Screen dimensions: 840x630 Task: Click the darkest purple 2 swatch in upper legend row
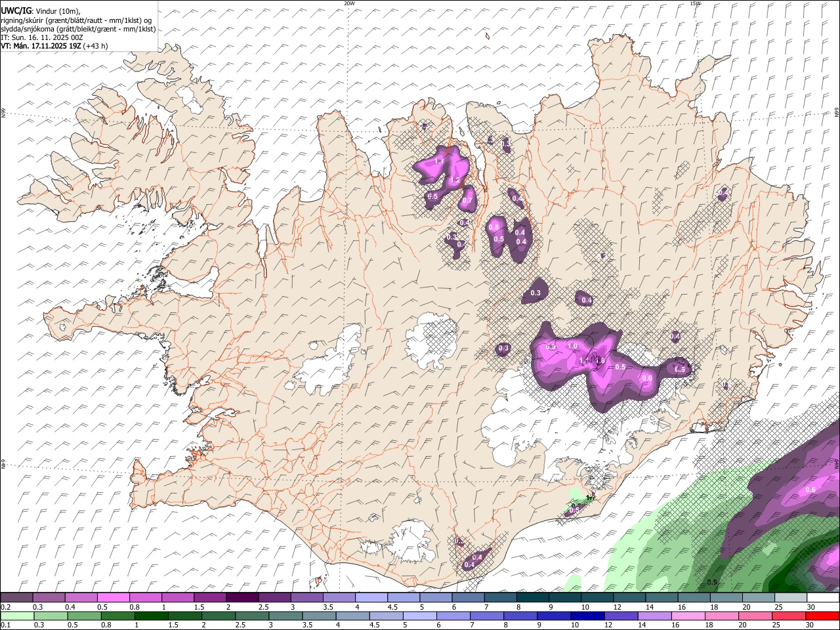point(242,597)
